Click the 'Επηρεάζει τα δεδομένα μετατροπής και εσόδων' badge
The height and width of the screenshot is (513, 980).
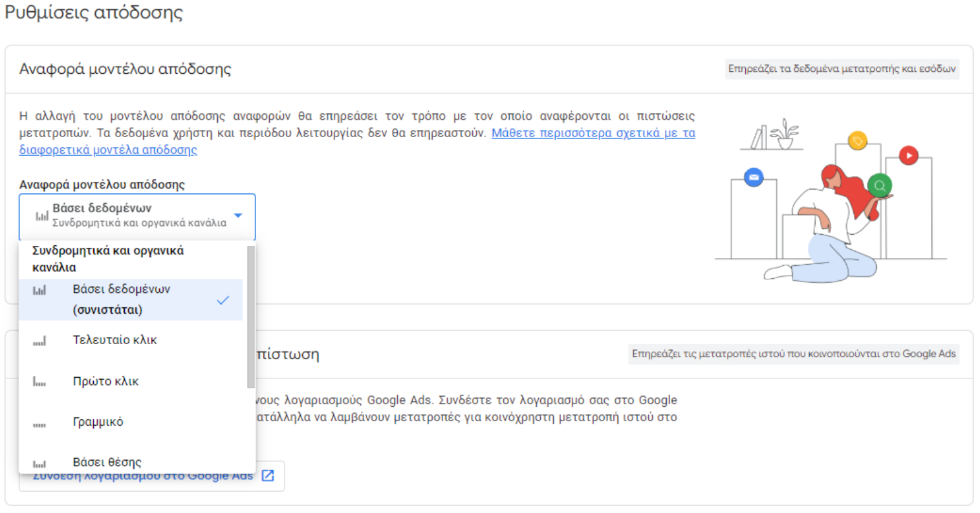coord(842,69)
